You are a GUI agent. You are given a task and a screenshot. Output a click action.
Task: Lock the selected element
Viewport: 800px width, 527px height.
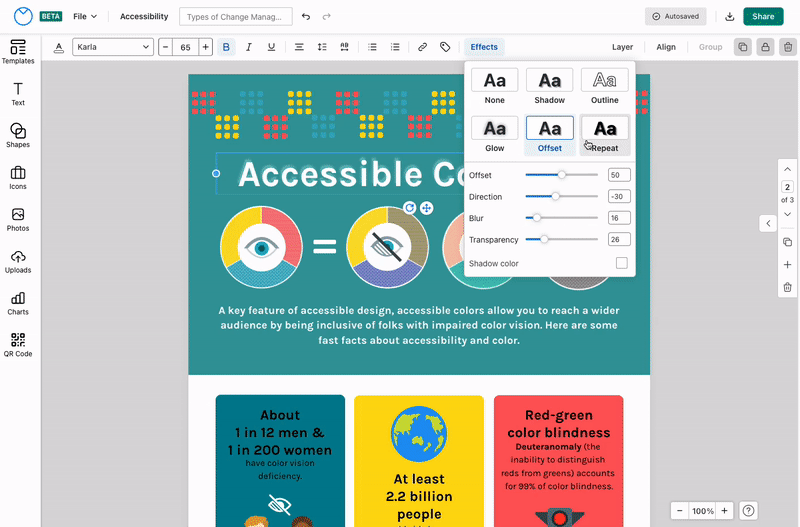[765, 47]
